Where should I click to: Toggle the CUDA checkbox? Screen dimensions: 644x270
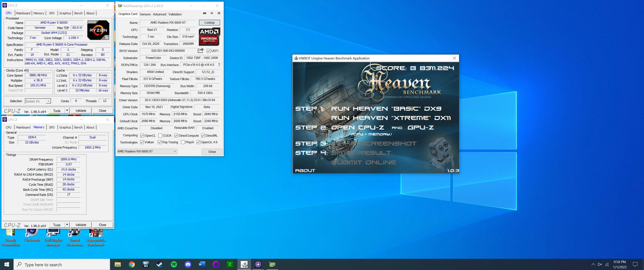[160, 136]
